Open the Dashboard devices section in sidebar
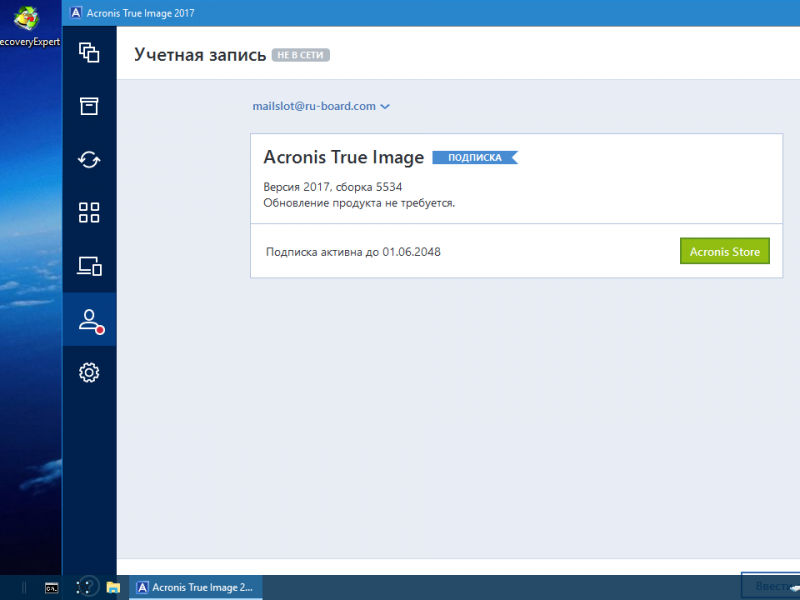 (x=89, y=266)
